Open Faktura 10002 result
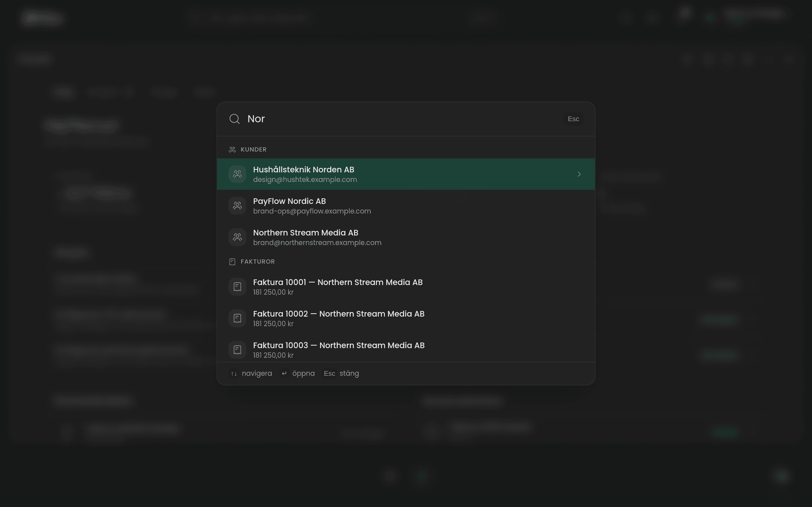 pyautogui.click(x=406, y=318)
